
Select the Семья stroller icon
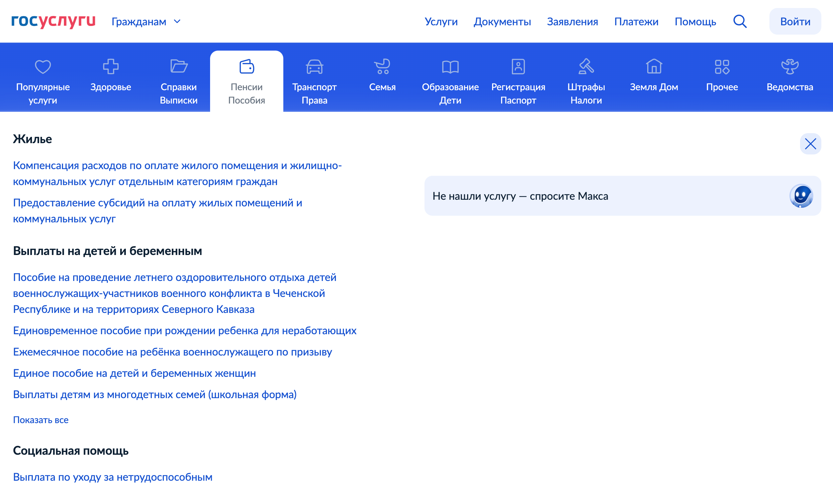[x=382, y=66]
